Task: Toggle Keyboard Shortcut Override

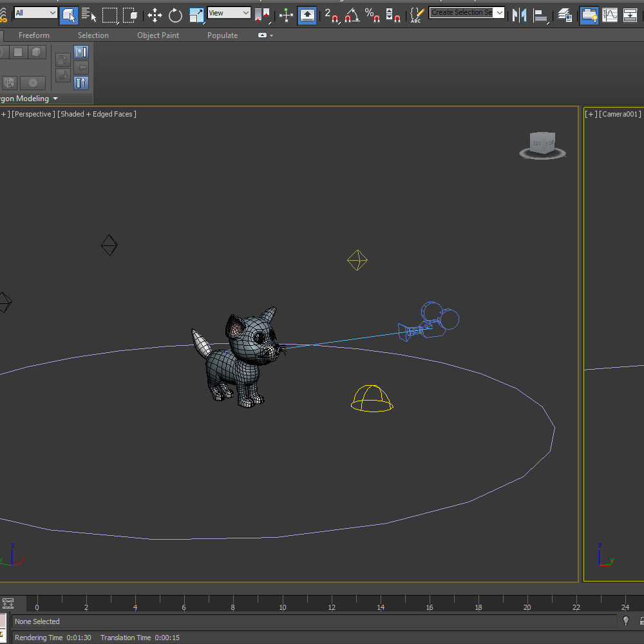Action: (307, 15)
